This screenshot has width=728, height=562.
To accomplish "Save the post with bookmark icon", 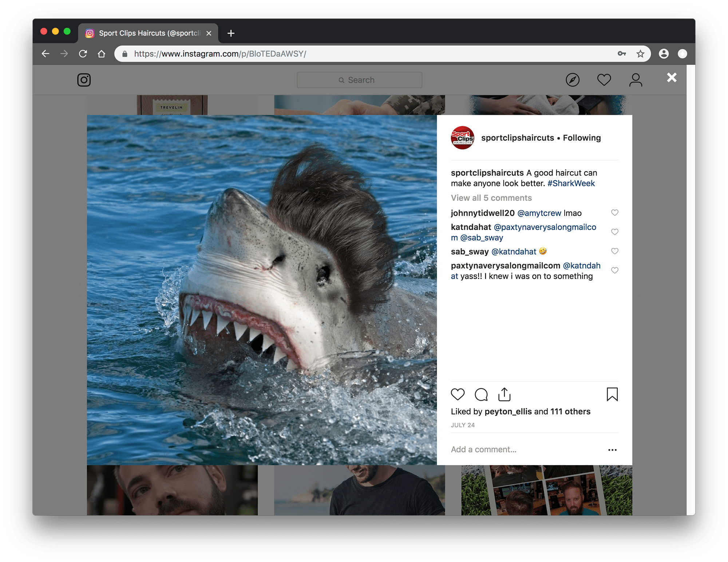I will pos(612,394).
